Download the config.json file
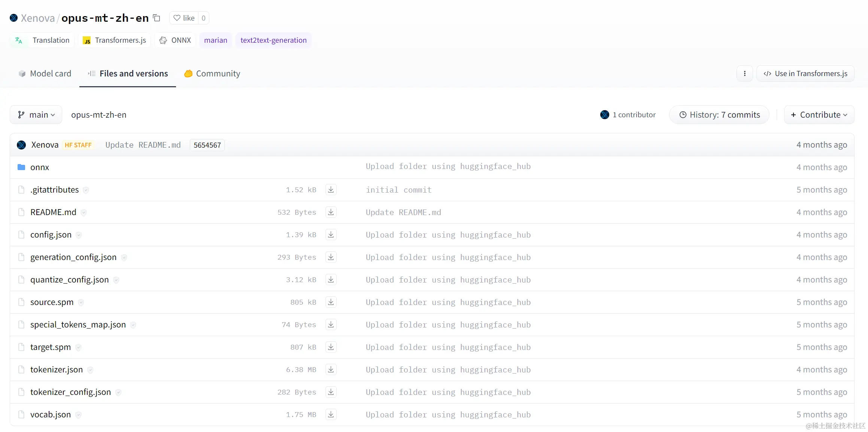This screenshot has height=432, width=868. point(331,235)
